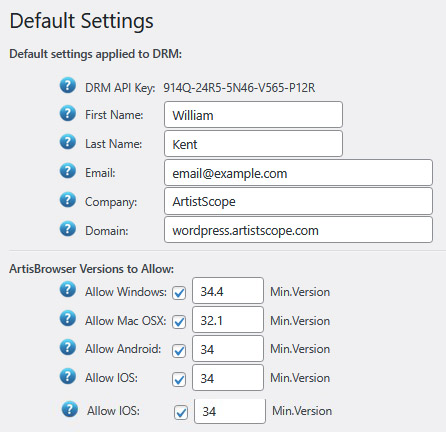Show help for Email field

coord(68,171)
